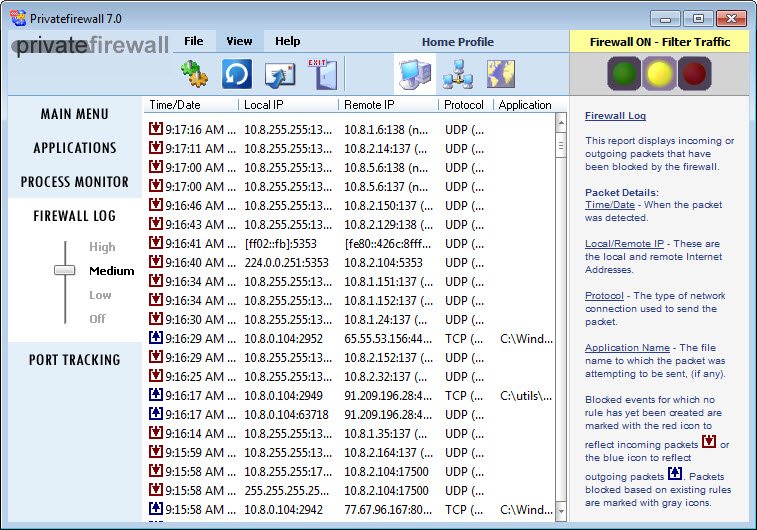The width and height of the screenshot is (757, 530).
Task: Click red incoming icon on 9:16:25 AM row
Action: (155, 375)
